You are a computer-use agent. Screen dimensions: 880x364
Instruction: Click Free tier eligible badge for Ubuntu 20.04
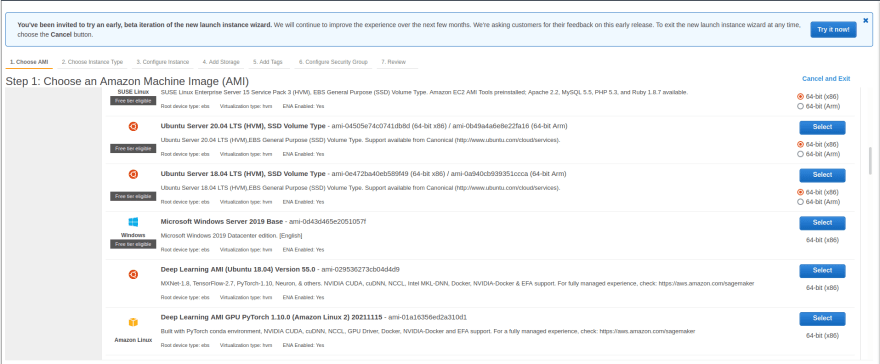pyautogui.click(x=133, y=149)
